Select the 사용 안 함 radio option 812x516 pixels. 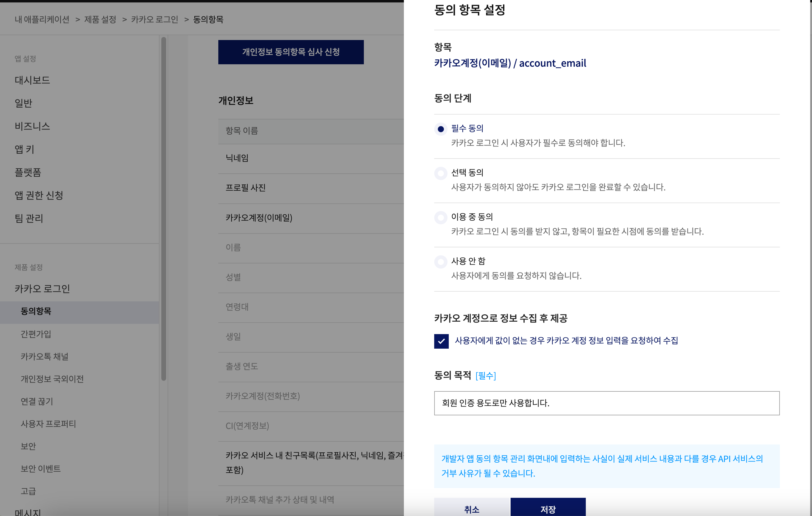coord(440,262)
